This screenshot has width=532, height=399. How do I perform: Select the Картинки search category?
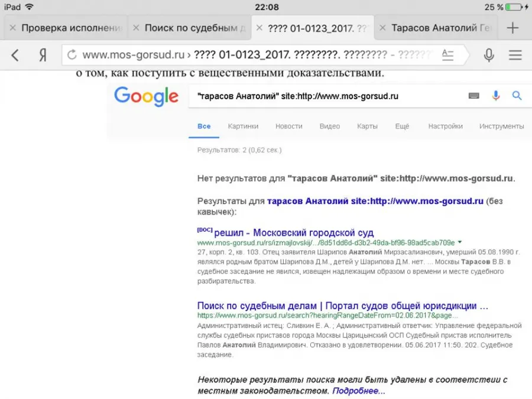(x=243, y=126)
